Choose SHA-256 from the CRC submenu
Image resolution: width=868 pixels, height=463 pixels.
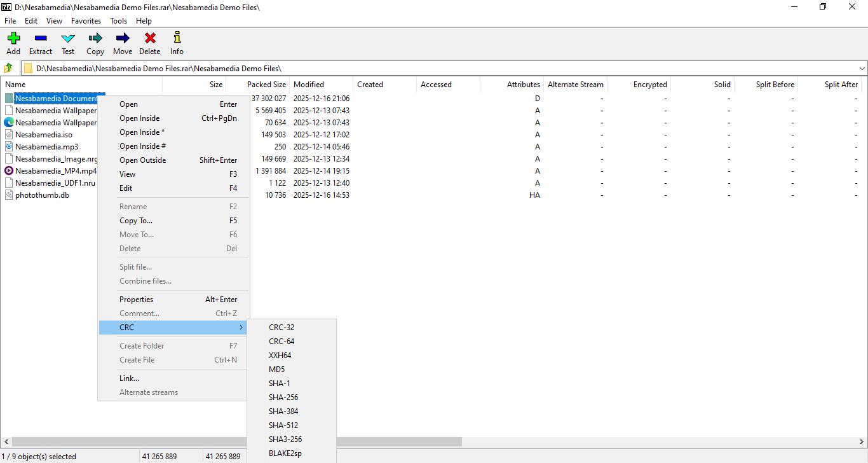tap(283, 397)
